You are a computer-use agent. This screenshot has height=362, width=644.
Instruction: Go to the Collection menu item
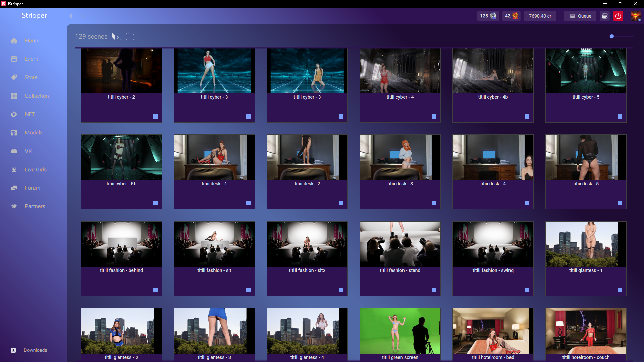37,96
